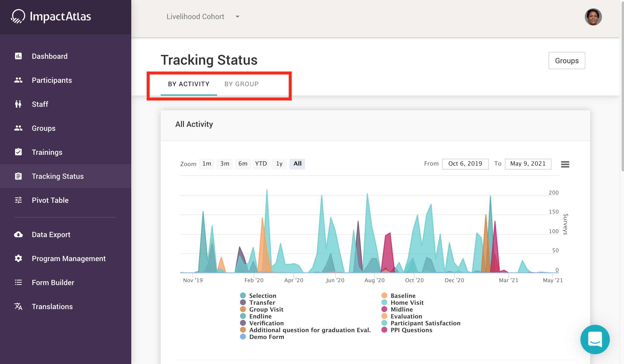Open the Dashboard via its bar-chart icon

coord(18,56)
